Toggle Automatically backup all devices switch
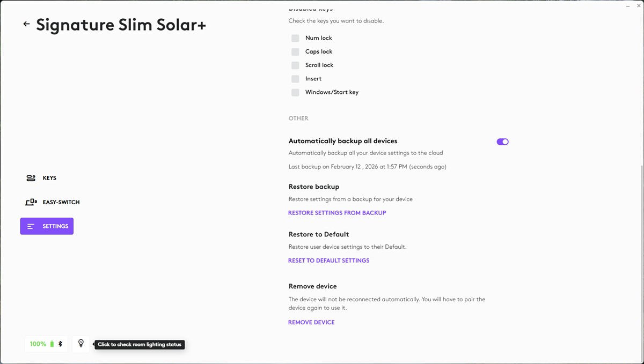Image resolution: width=644 pixels, height=364 pixels. tap(502, 142)
